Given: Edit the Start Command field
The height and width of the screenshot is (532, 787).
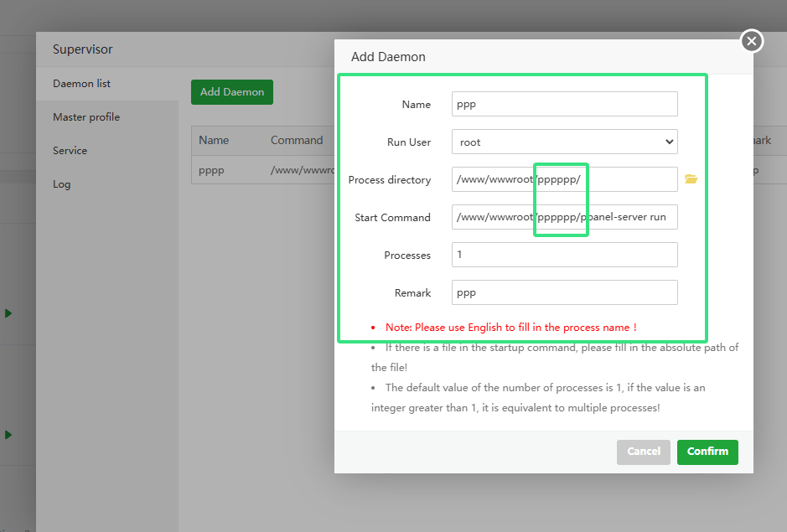Looking at the screenshot, I should 565,217.
